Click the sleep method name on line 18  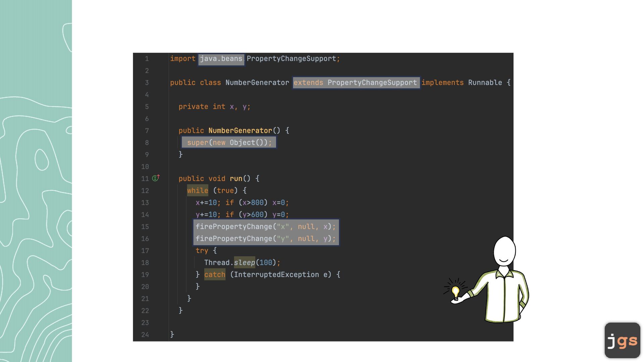[244, 263]
